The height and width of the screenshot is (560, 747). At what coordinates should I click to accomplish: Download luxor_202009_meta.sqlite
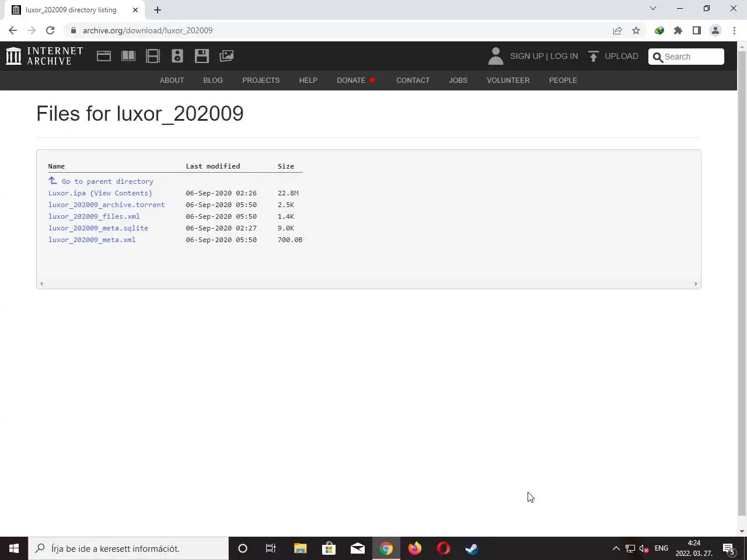98,228
